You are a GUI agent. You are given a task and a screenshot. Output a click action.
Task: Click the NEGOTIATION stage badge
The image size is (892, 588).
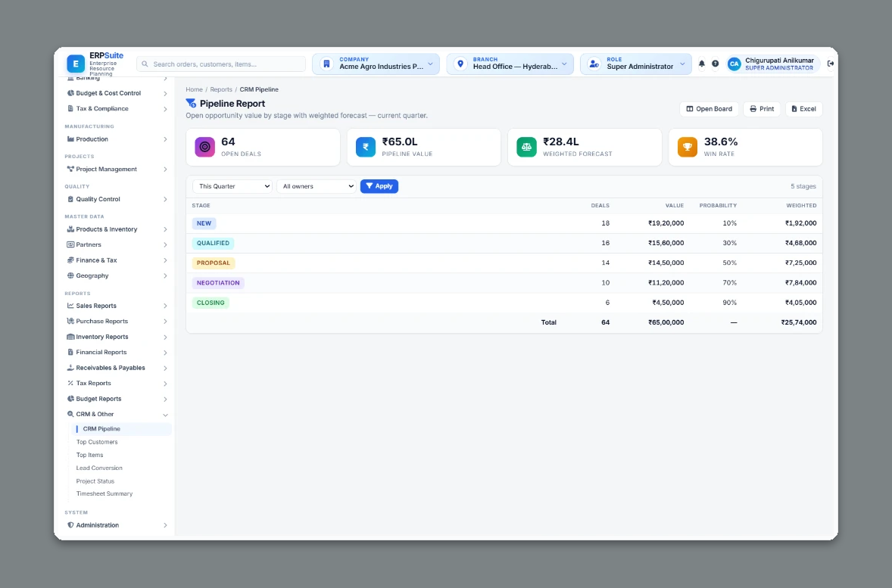click(218, 282)
